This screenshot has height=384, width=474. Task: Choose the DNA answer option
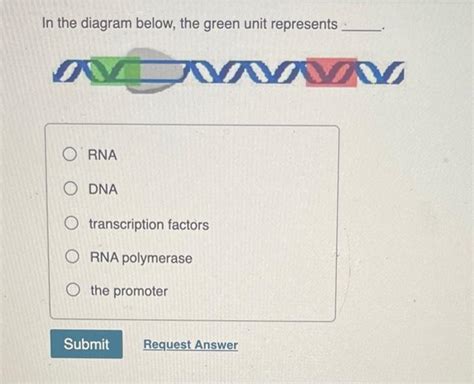pyautogui.click(x=71, y=188)
